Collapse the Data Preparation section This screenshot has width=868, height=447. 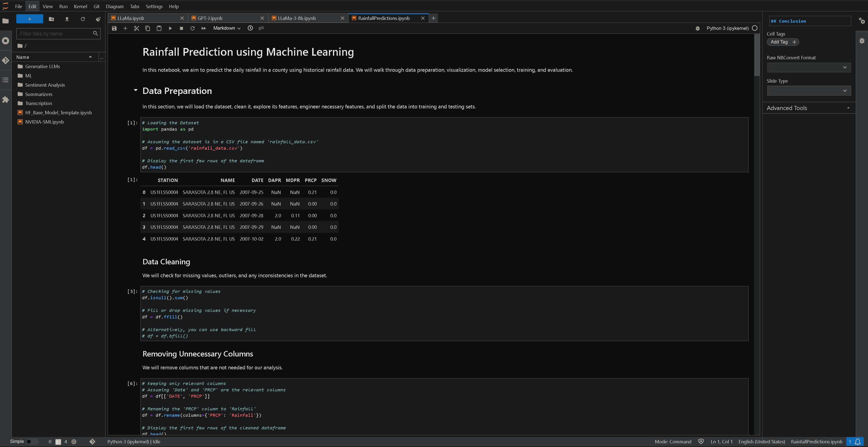click(x=136, y=90)
